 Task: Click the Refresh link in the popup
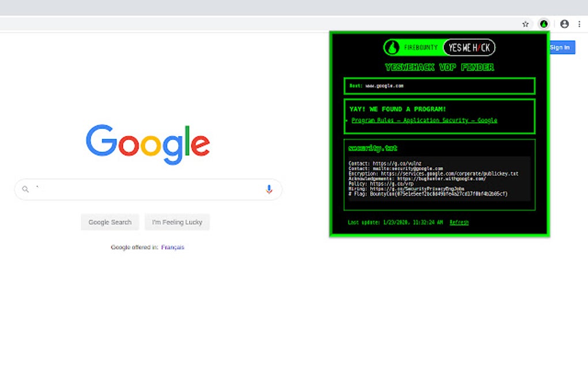point(459,222)
